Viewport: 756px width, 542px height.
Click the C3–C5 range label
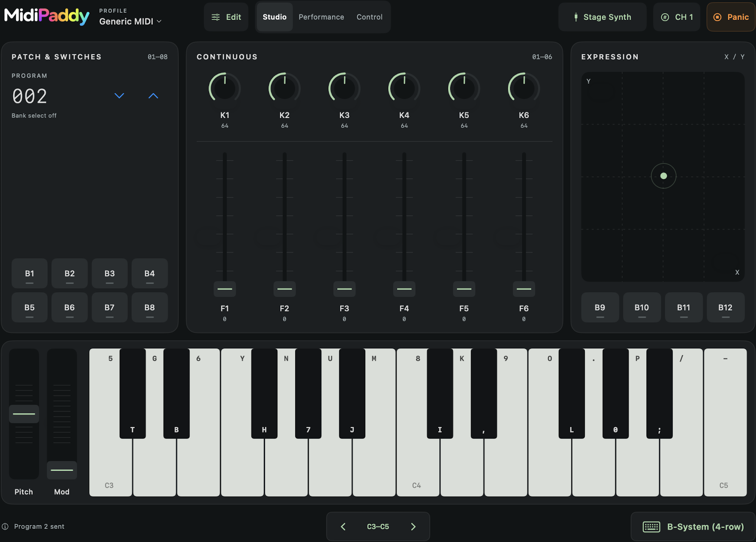click(x=378, y=527)
